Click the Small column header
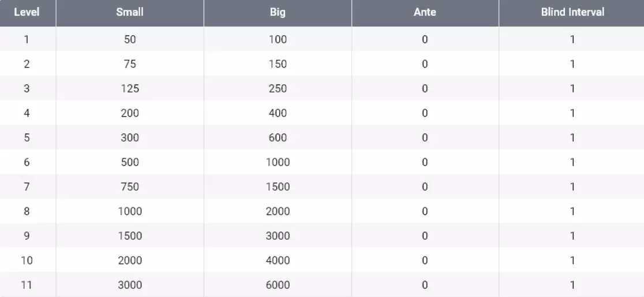The height and width of the screenshot is (297, 644). point(130,12)
